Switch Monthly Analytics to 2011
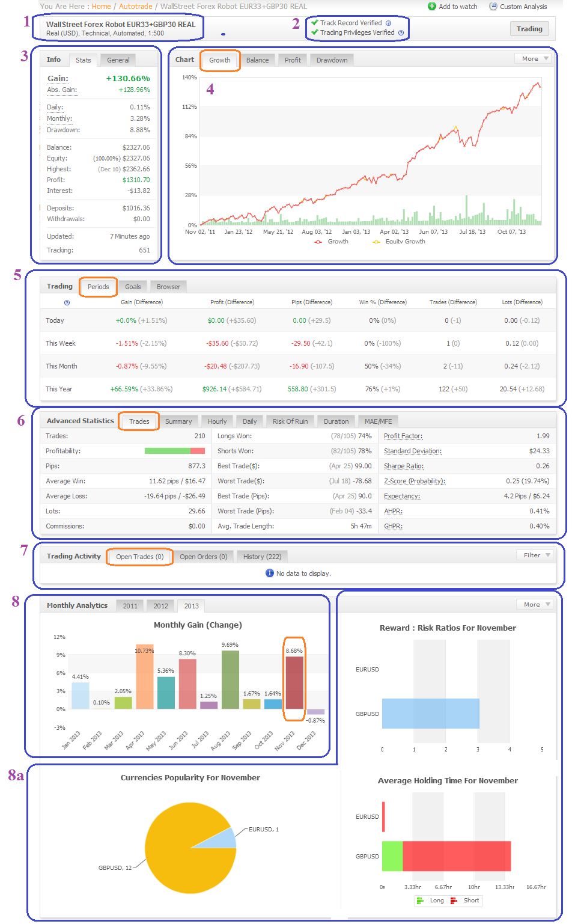The height and width of the screenshot is (924, 578). [x=130, y=606]
